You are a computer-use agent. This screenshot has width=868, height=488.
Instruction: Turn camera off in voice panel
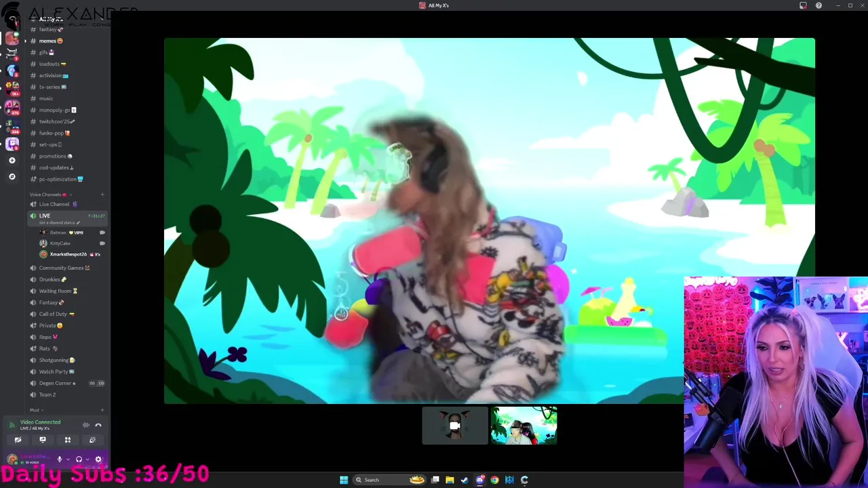(x=18, y=440)
